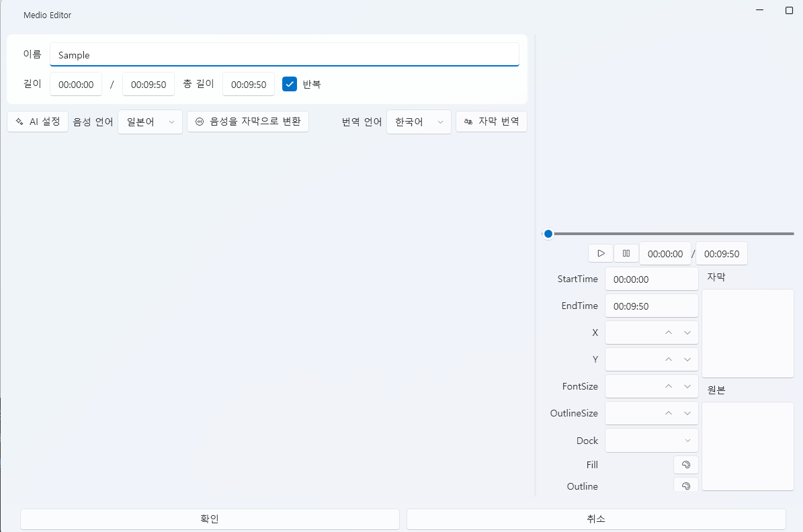Pause the video playback

coord(626,253)
